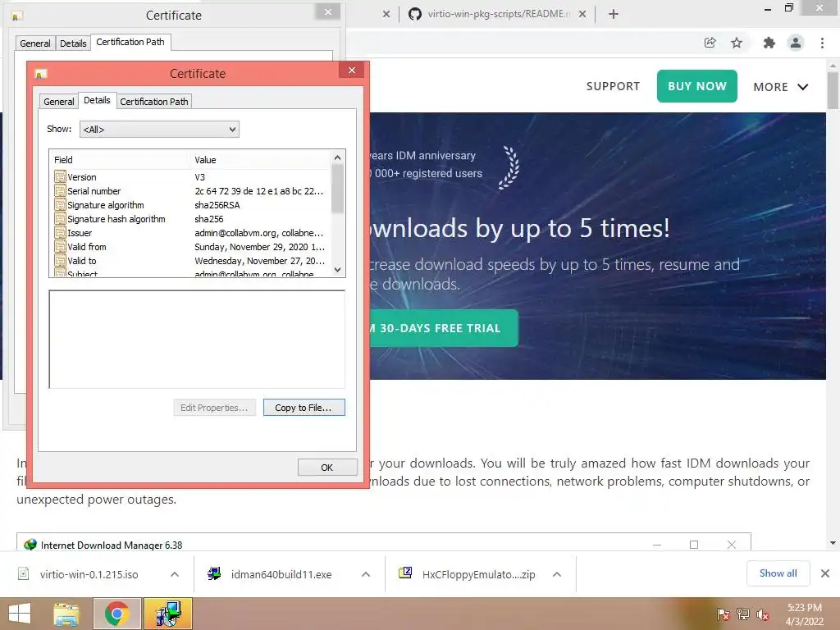Image resolution: width=840 pixels, height=630 pixels.
Task: Open File Explorer from the taskbar
Action: tap(66, 614)
